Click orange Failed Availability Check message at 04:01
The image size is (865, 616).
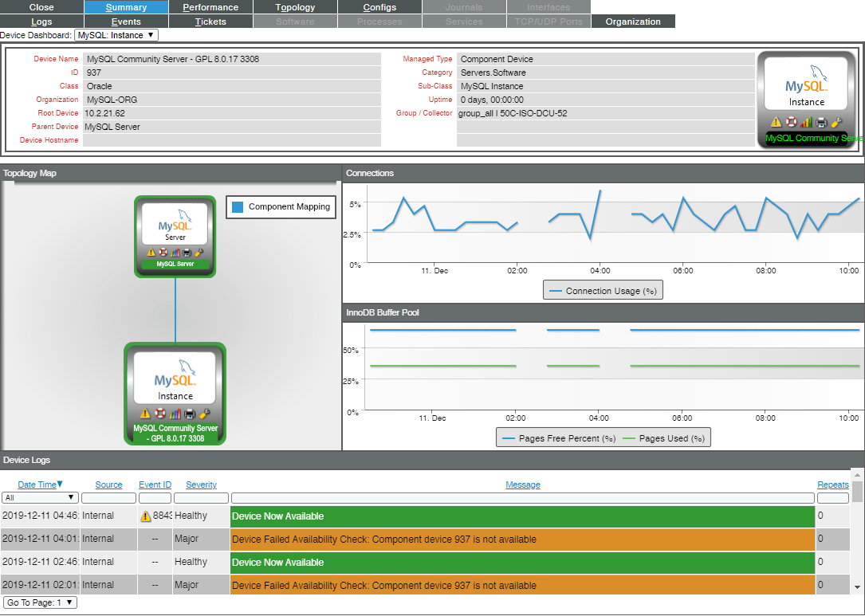[x=522, y=539]
